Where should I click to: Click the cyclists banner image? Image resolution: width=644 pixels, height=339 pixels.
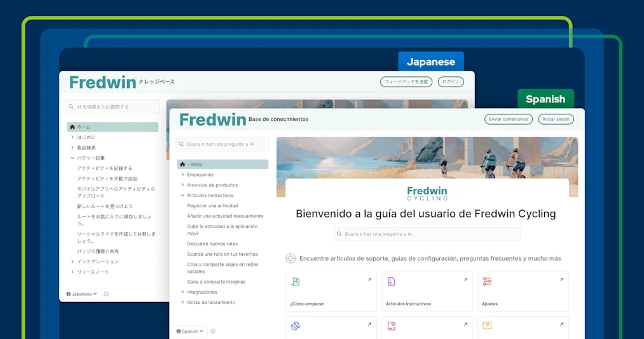(x=427, y=158)
